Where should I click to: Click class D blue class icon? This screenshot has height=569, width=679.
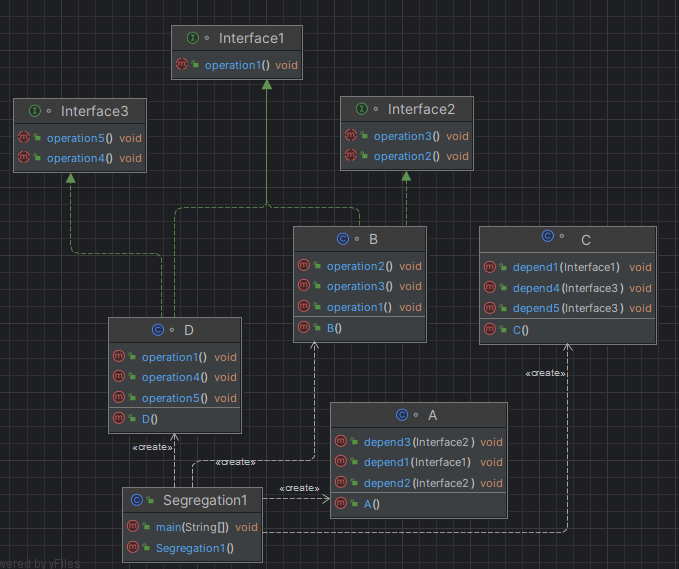click(x=157, y=329)
